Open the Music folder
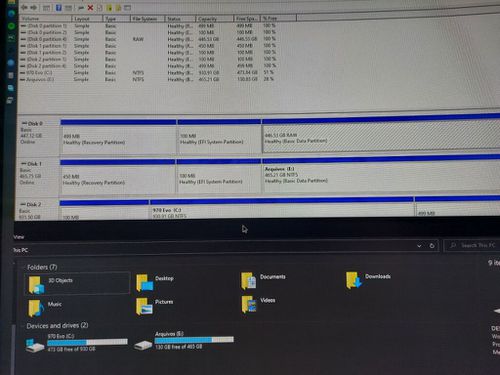Viewport: 500px width, 375px height. 45,308
